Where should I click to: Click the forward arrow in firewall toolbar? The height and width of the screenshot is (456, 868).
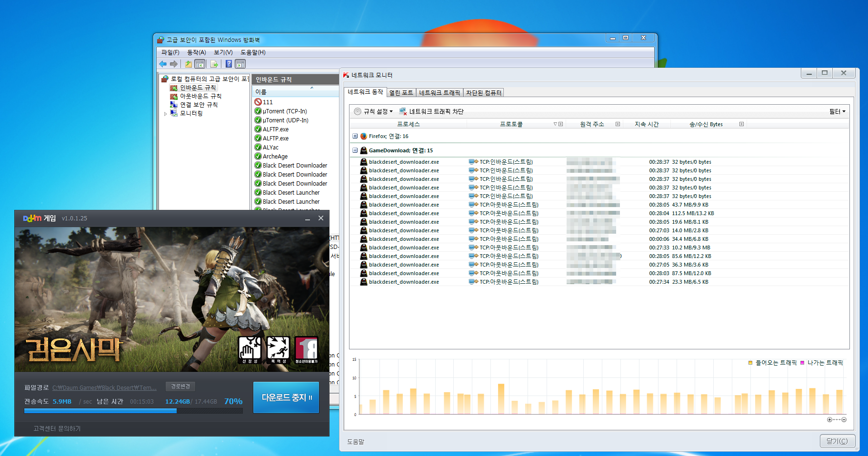click(174, 64)
